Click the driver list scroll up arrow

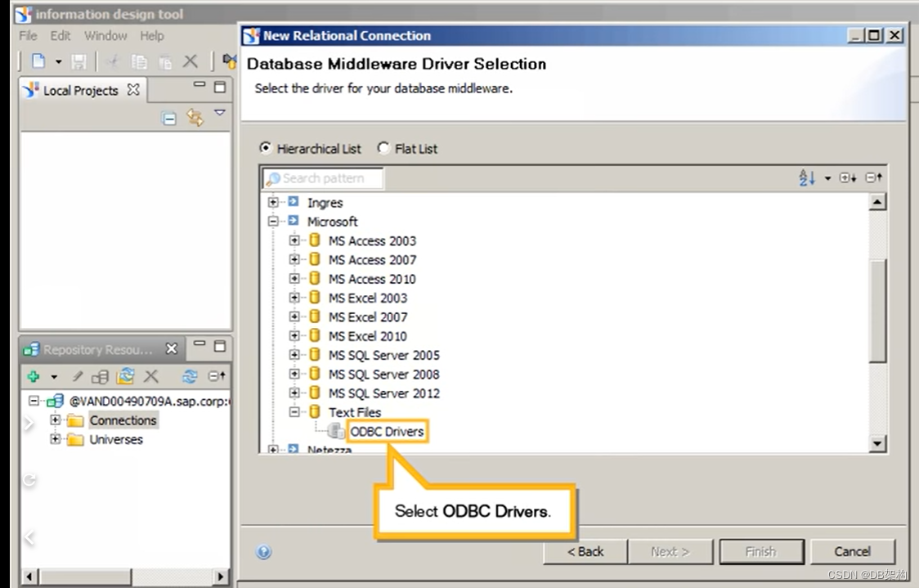876,202
